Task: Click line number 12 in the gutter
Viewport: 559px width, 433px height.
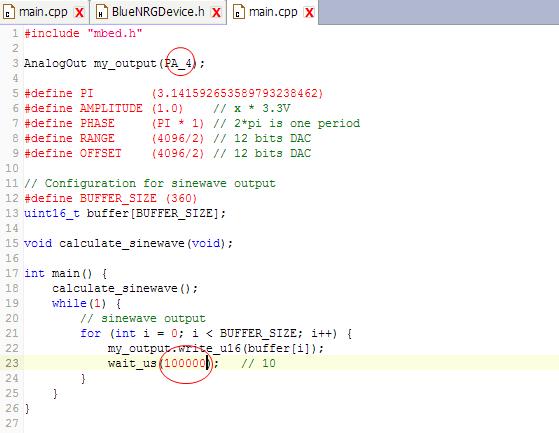Action: tap(12, 198)
